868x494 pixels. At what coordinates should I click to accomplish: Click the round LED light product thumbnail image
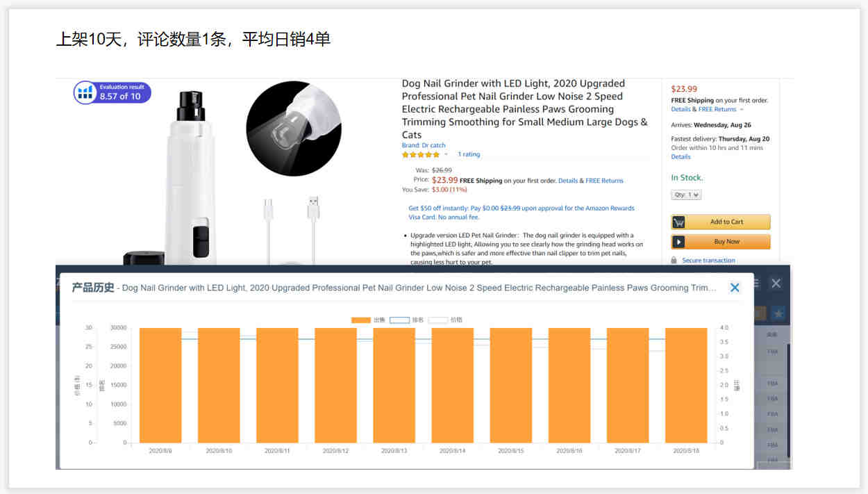(294, 129)
